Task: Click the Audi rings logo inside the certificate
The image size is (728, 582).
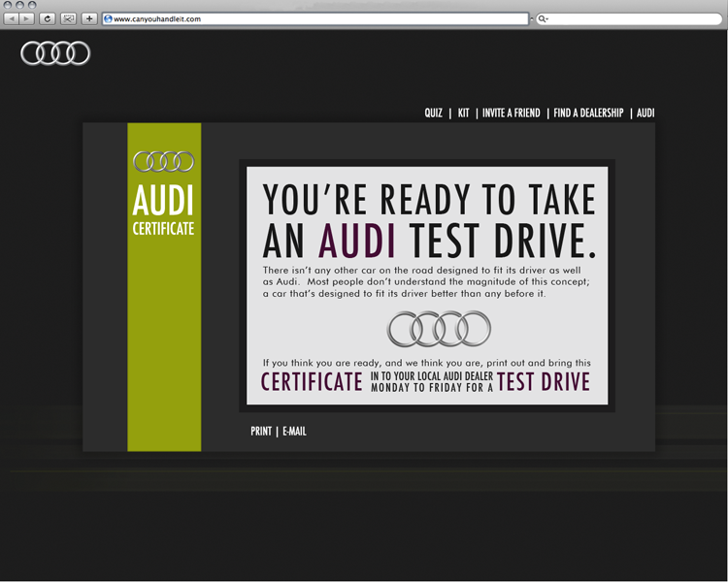Action: [x=439, y=329]
